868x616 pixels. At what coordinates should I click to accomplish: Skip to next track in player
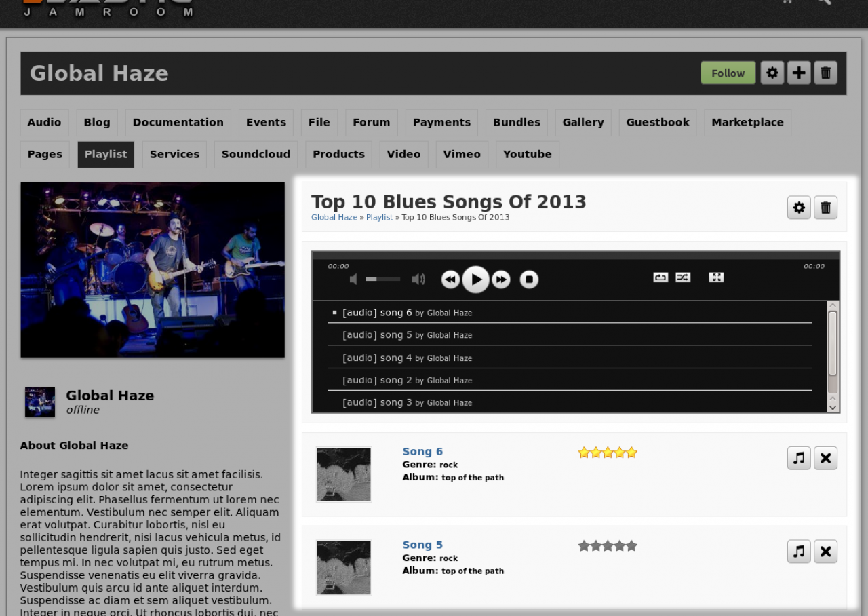[x=501, y=280]
